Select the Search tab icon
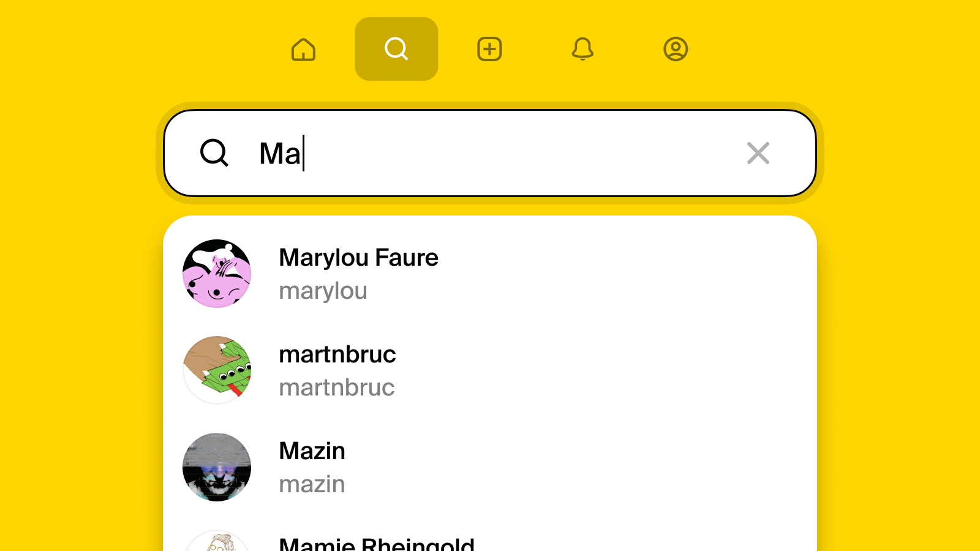Image resolution: width=980 pixels, height=551 pixels. 396,49
